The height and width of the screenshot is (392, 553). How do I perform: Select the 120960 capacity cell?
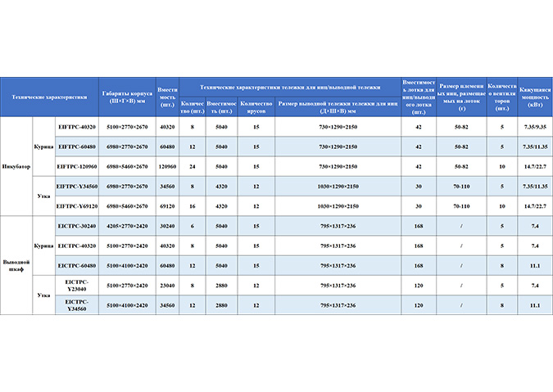tap(167, 166)
